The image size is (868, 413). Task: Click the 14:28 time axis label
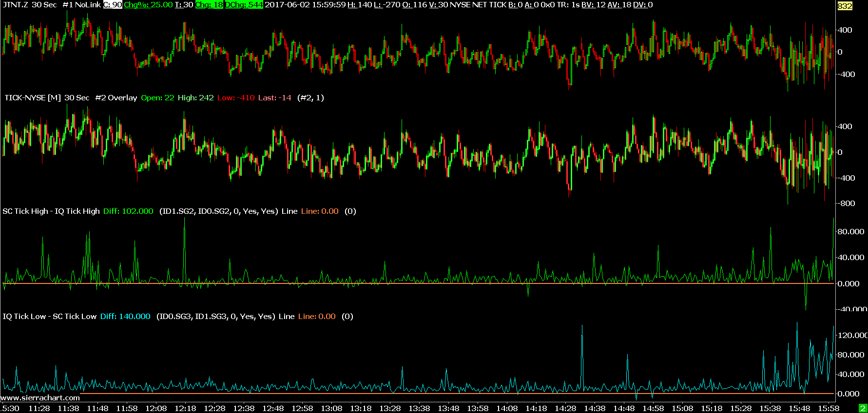(x=565, y=409)
